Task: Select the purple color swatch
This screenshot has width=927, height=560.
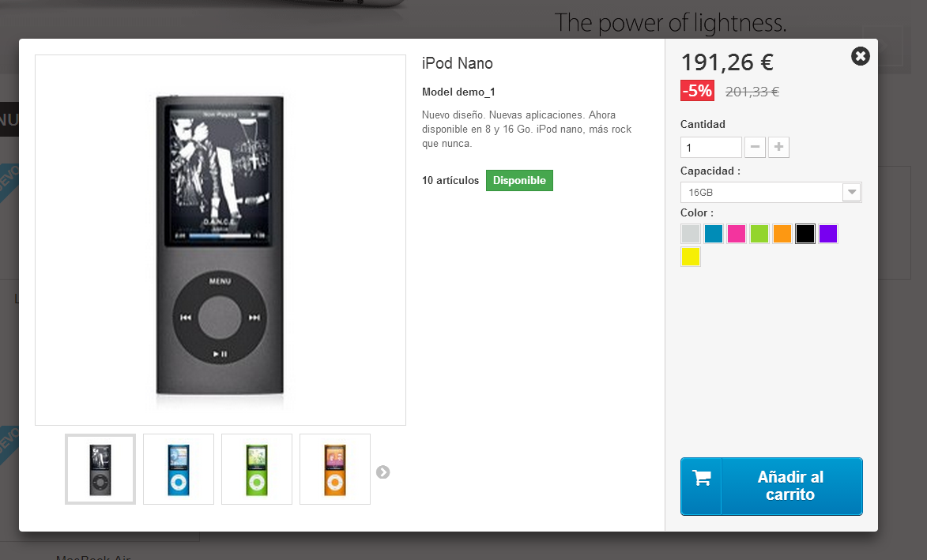Action: coord(828,234)
